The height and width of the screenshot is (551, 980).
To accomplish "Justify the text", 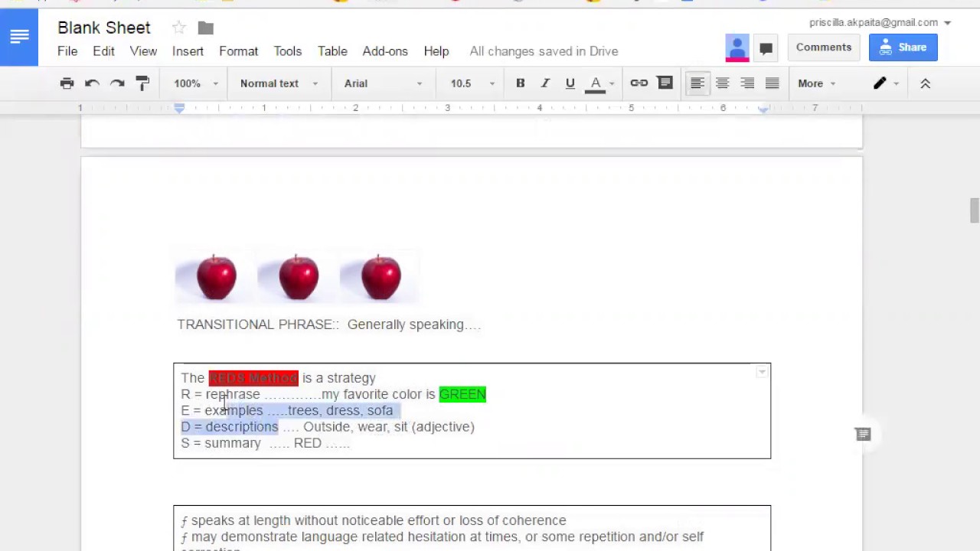I will click(x=772, y=83).
